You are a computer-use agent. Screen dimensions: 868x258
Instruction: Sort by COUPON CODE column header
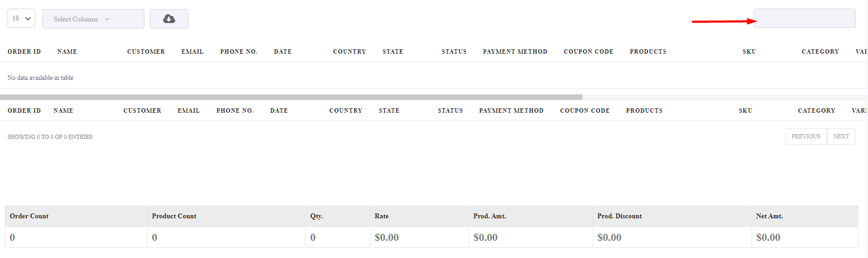point(588,51)
